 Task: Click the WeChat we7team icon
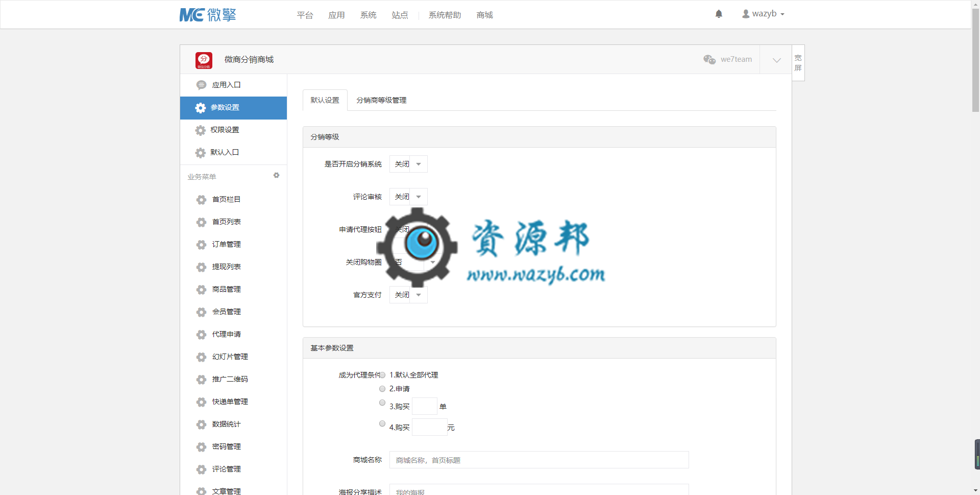point(709,60)
